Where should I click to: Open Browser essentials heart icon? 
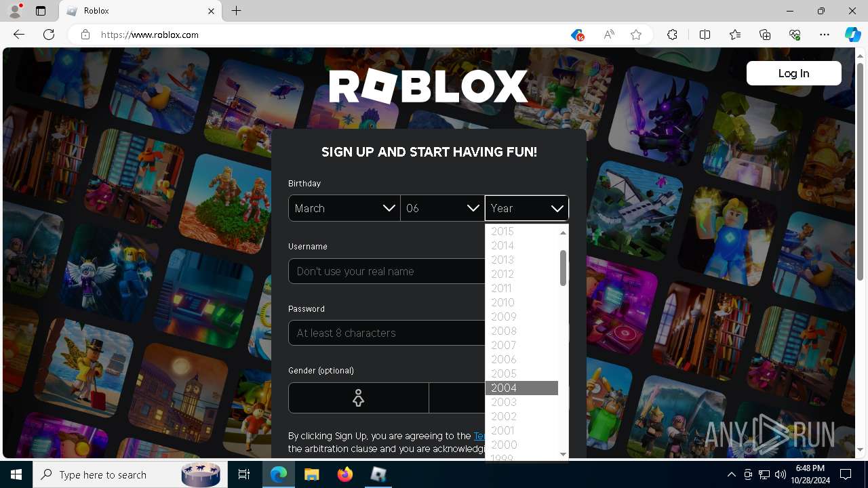click(x=795, y=35)
